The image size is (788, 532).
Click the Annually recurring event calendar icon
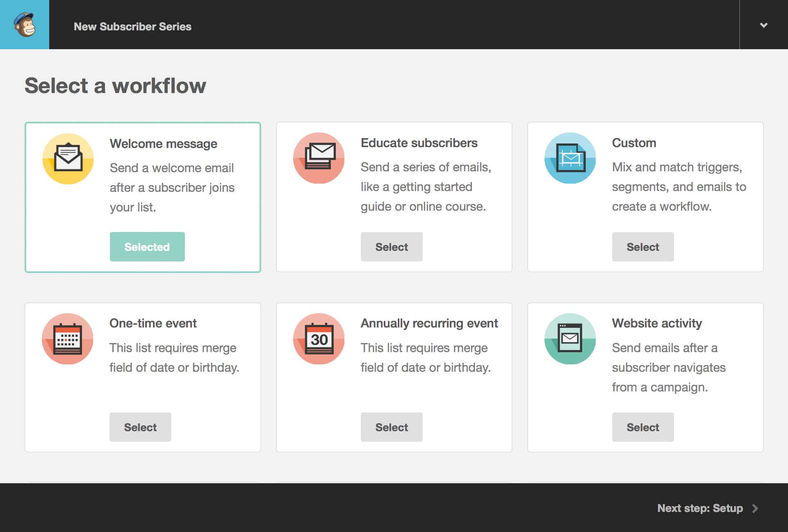[x=319, y=339]
